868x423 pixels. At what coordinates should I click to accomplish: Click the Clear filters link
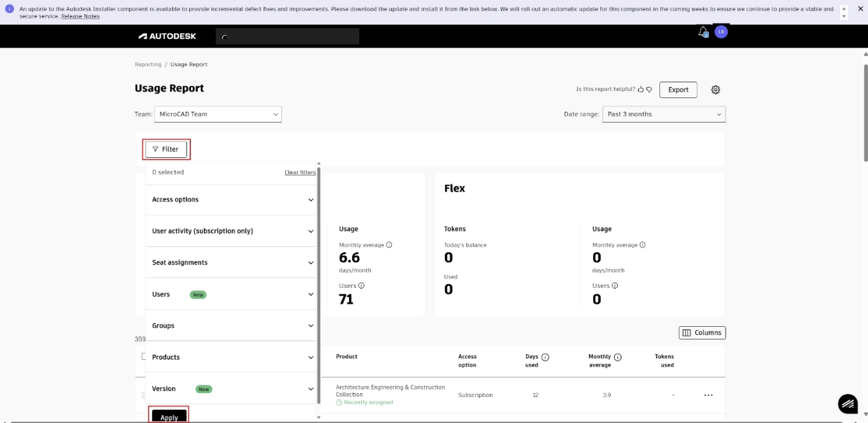point(300,173)
